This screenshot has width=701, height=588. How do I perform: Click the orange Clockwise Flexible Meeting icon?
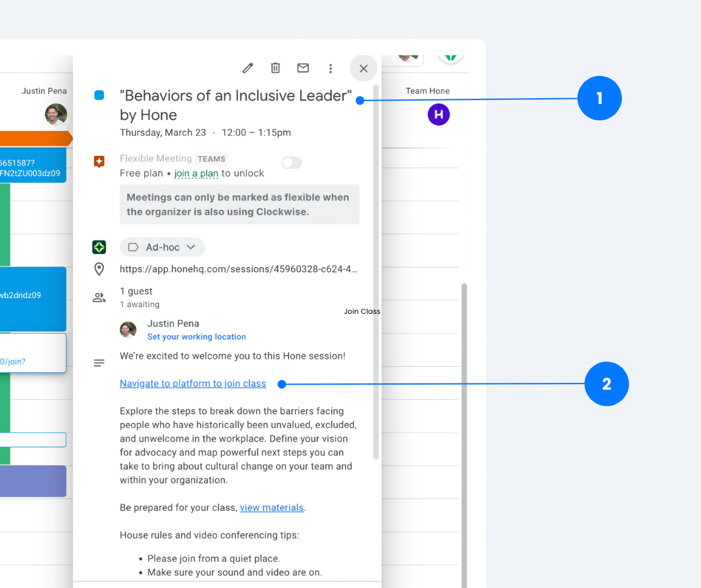99,162
